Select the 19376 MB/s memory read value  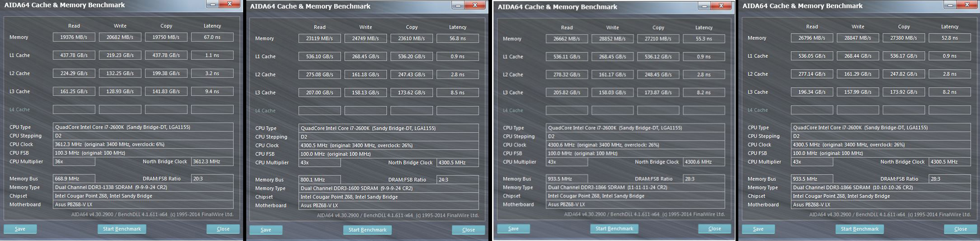74,37
